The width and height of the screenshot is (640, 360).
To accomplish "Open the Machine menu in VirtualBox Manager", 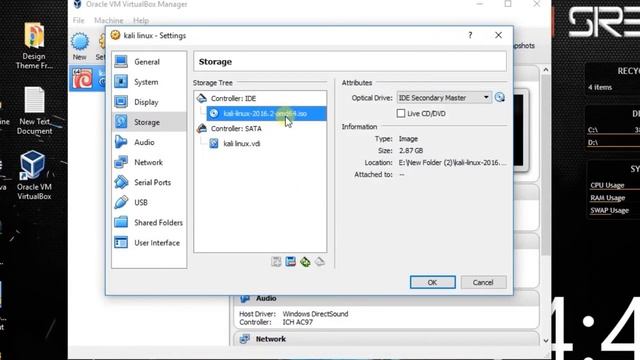I will pos(109,20).
